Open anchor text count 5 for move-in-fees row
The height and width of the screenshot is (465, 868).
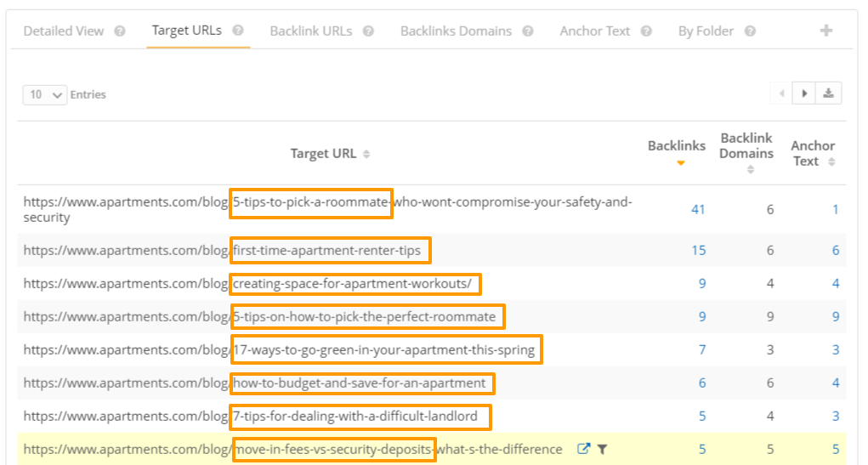(836, 449)
